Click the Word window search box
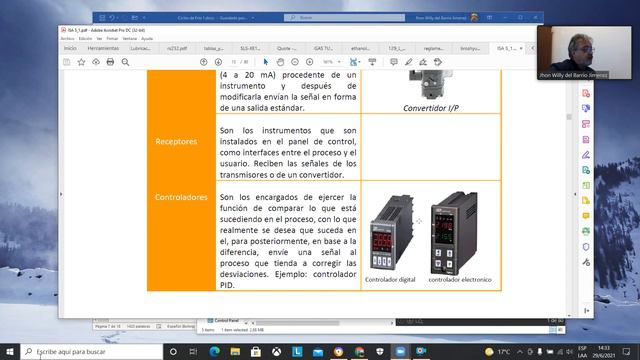Image resolution: width=640 pixels, height=360 pixels. coord(344,18)
